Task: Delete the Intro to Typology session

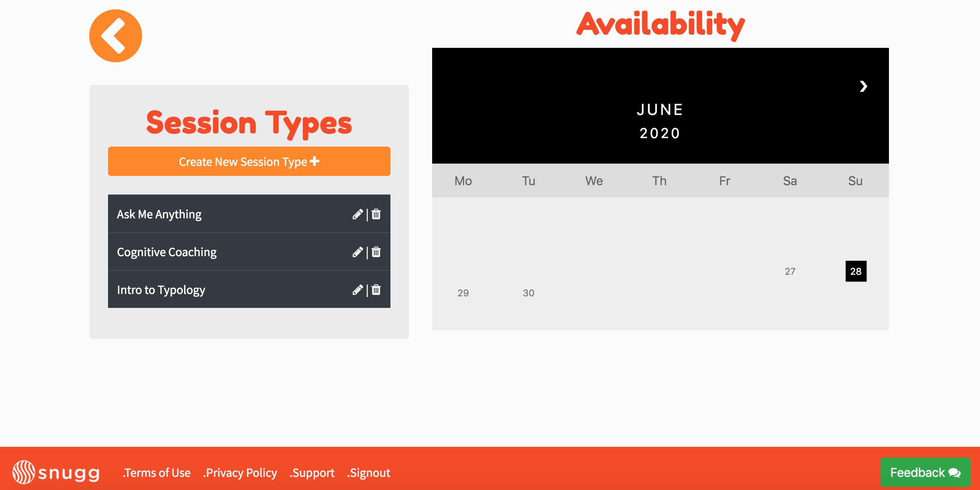Action: 376,290
